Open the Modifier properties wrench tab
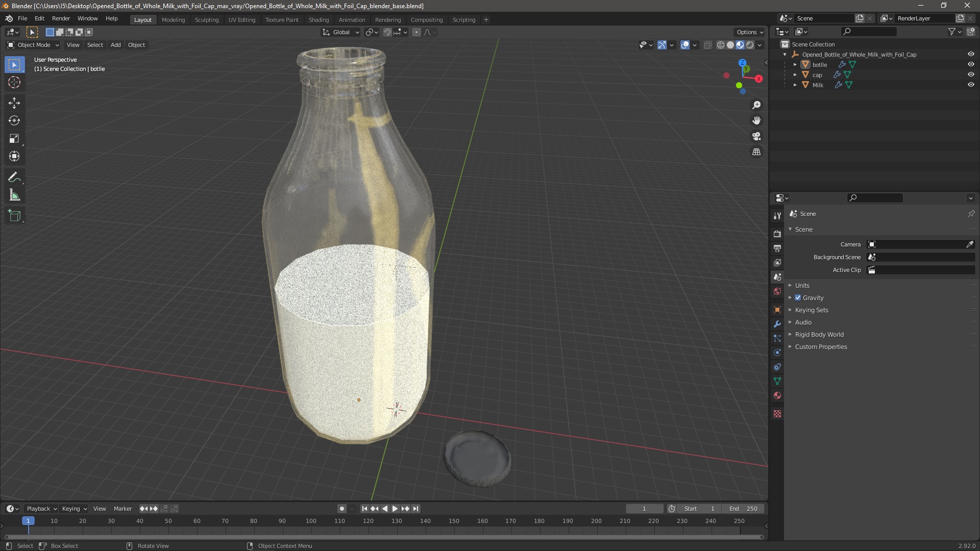Image resolution: width=980 pixels, height=551 pixels. pyautogui.click(x=777, y=324)
